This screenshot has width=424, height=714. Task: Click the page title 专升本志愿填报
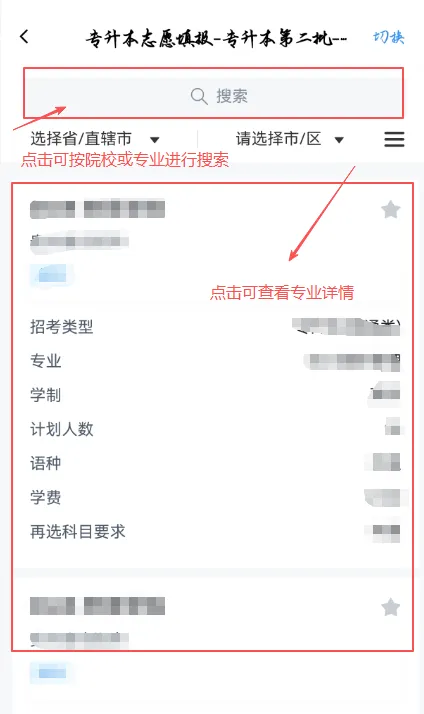[150, 38]
